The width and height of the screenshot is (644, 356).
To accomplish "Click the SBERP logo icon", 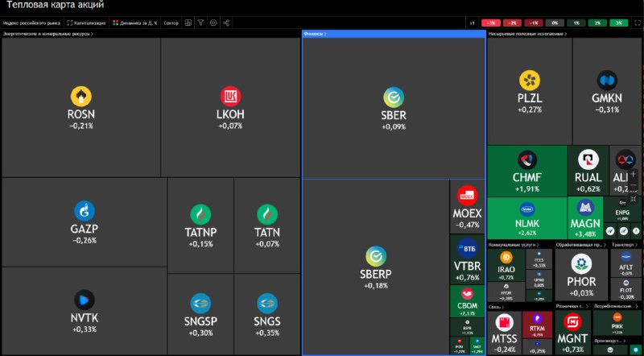I will (x=376, y=256).
